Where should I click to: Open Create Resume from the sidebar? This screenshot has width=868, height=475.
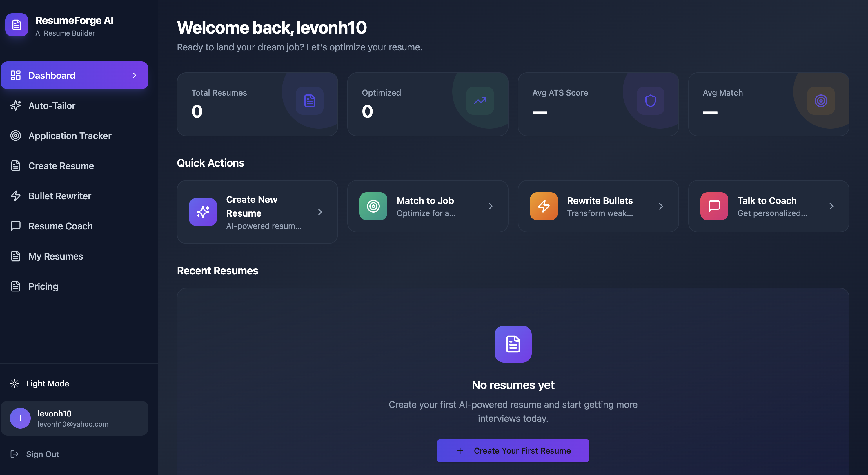pos(61,166)
